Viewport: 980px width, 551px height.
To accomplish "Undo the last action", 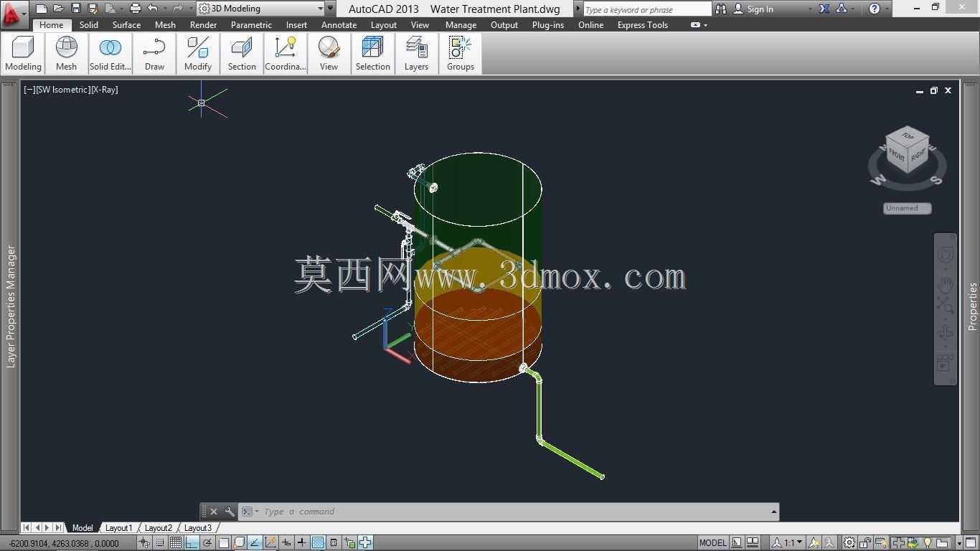I will pyautogui.click(x=152, y=9).
